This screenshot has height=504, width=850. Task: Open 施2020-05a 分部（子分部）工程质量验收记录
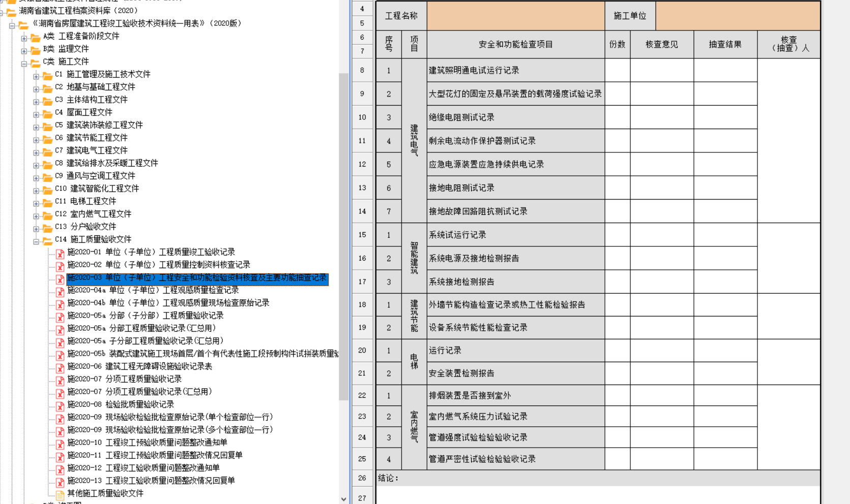pos(145,316)
